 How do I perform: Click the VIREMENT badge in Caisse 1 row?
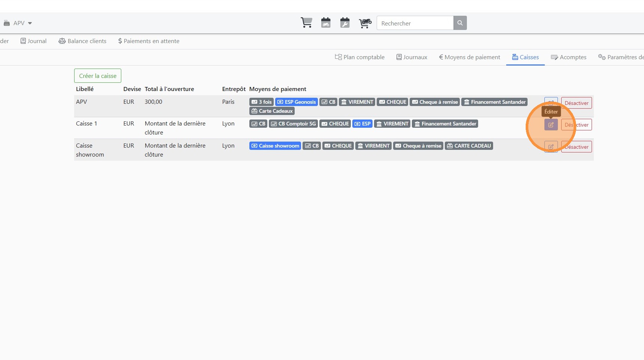(392, 124)
